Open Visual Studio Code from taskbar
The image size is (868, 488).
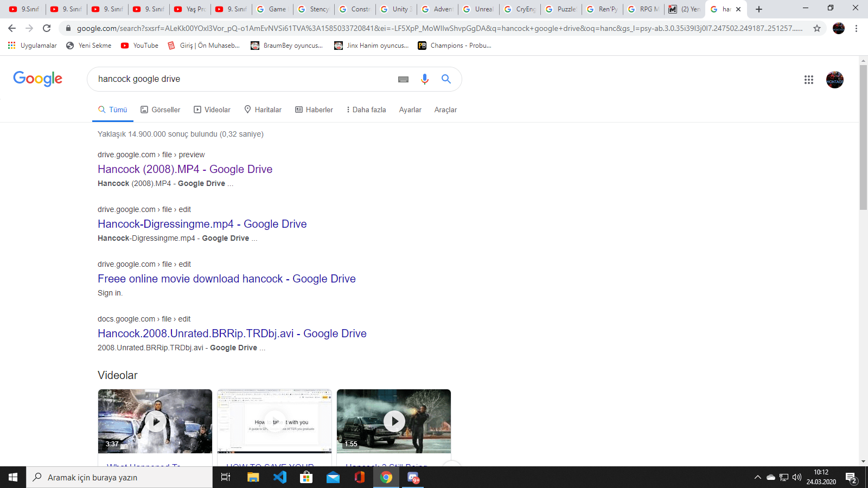(280, 477)
